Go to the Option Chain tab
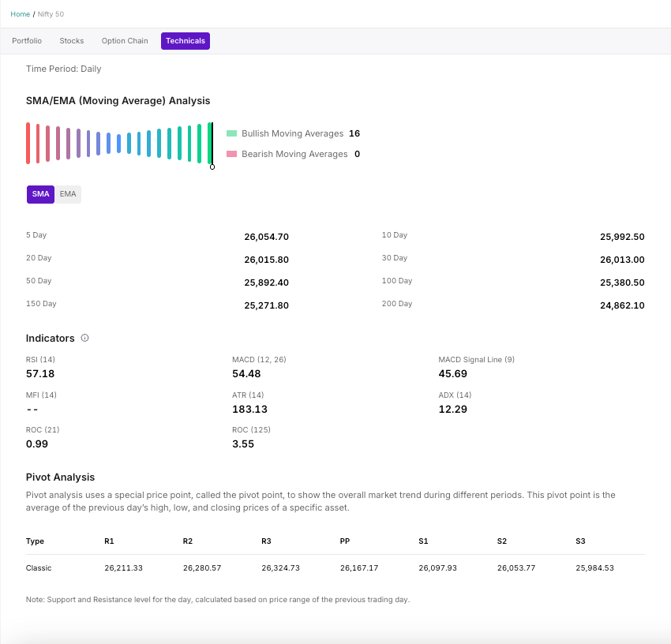The image size is (671, 644). tap(125, 41)
